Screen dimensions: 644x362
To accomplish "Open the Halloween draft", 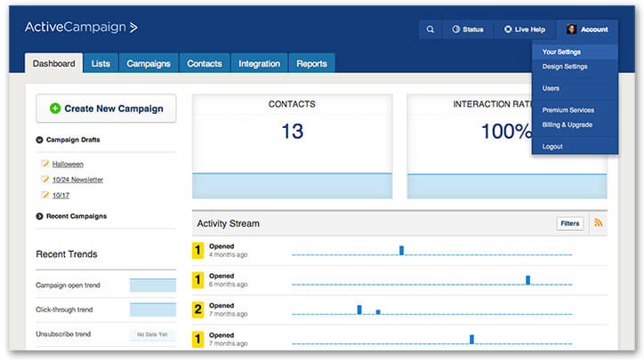I will click(x=68, y=164).
